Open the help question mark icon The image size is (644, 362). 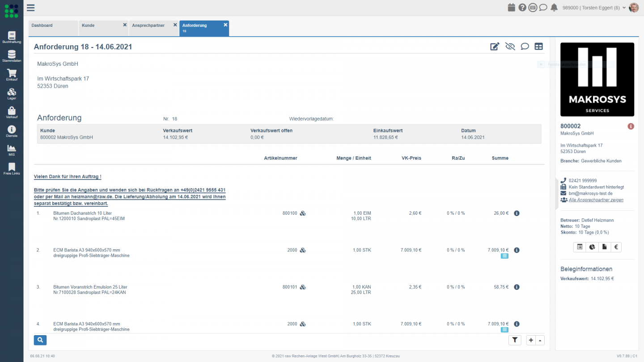[522, 8]
